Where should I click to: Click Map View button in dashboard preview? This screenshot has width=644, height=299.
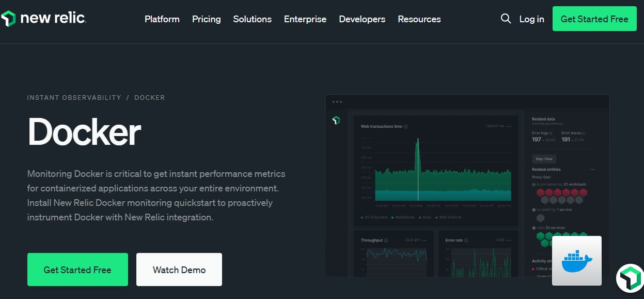point(544,159)
